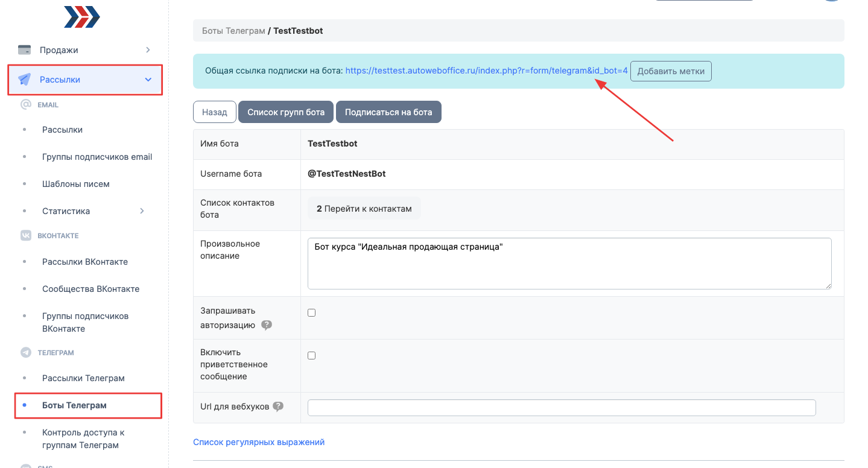
Task: Open Боты Телеграм in sidebar
Action: pos(74,405)
